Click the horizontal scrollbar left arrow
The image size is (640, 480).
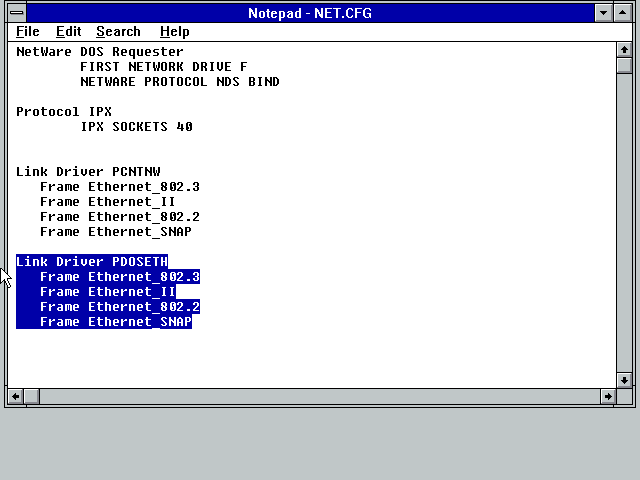pos(16,396)
